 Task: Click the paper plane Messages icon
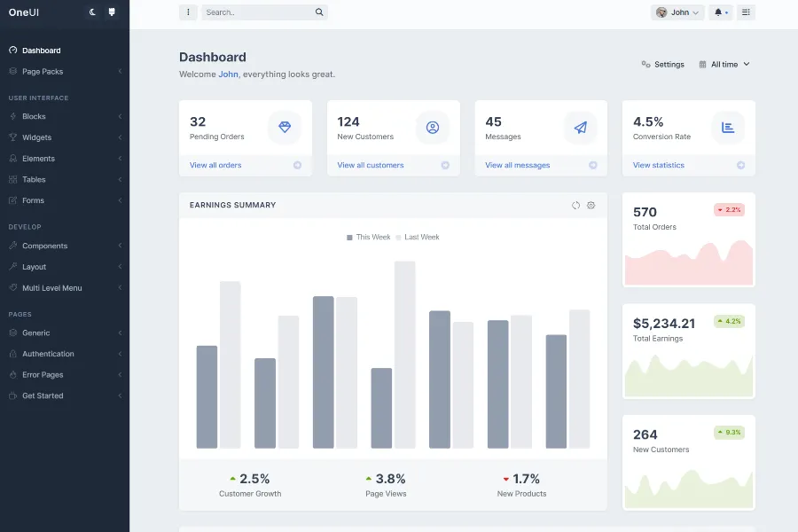581,128
